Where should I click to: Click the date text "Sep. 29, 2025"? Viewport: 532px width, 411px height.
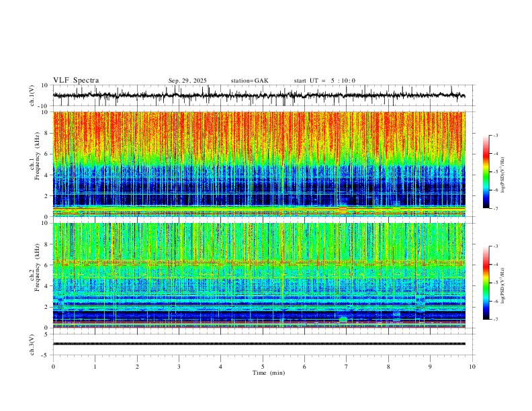(x=187, y=81)
